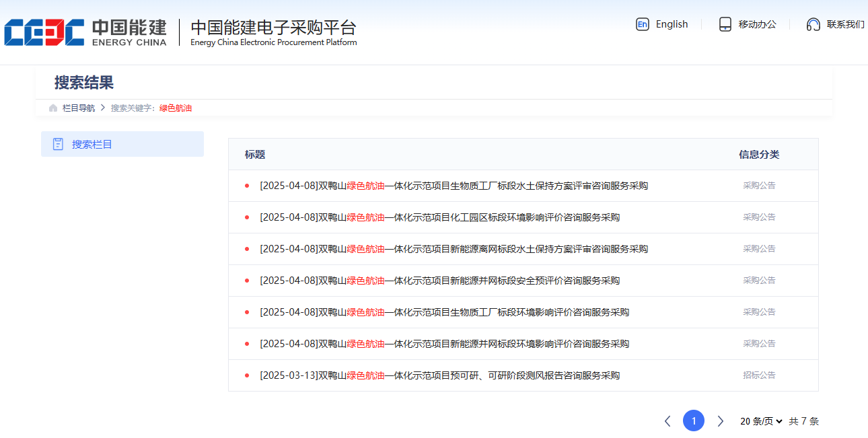Click 栏目导航 breadcrumb link
The image size is (868, 438).
pos(79,108)
